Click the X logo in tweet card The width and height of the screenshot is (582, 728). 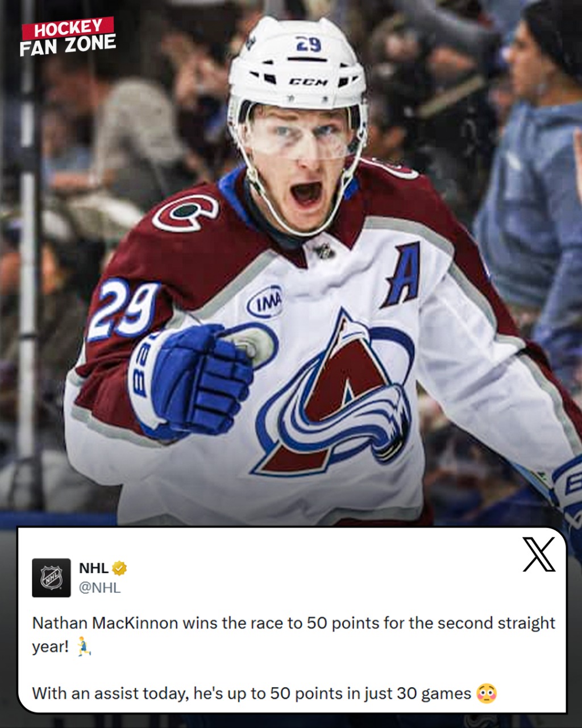click(x=539, y=555)
